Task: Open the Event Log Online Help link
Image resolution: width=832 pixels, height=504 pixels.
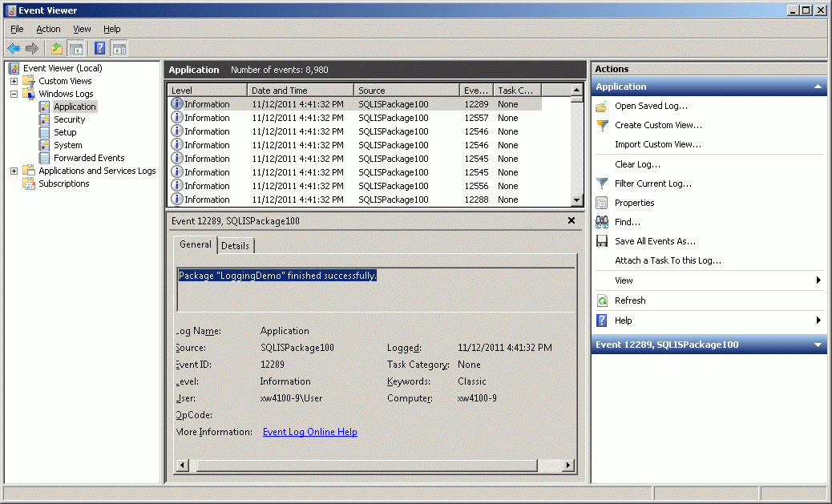Action: (309, 432)
